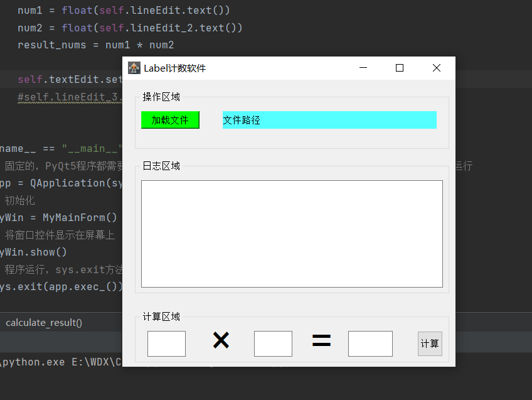Image resolution: width=532 pixels, height=400 pixels.
Task: Click the 程序运行，sys.exit comment line
Action: 63,269
